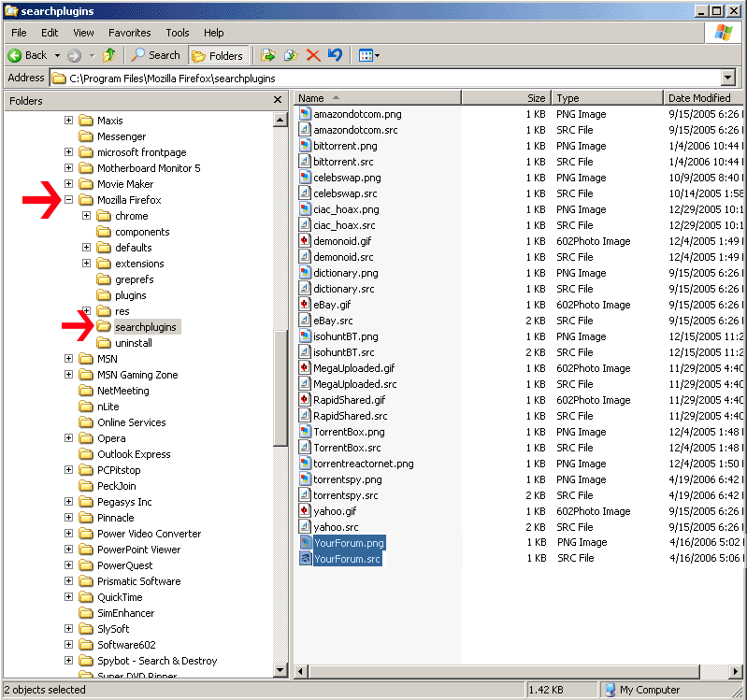
Task: Expand the defaults folder node
Action: [86, 247]
